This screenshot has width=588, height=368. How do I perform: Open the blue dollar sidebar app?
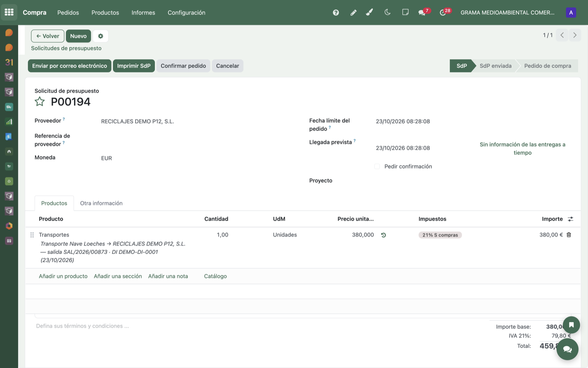[9, 137]
